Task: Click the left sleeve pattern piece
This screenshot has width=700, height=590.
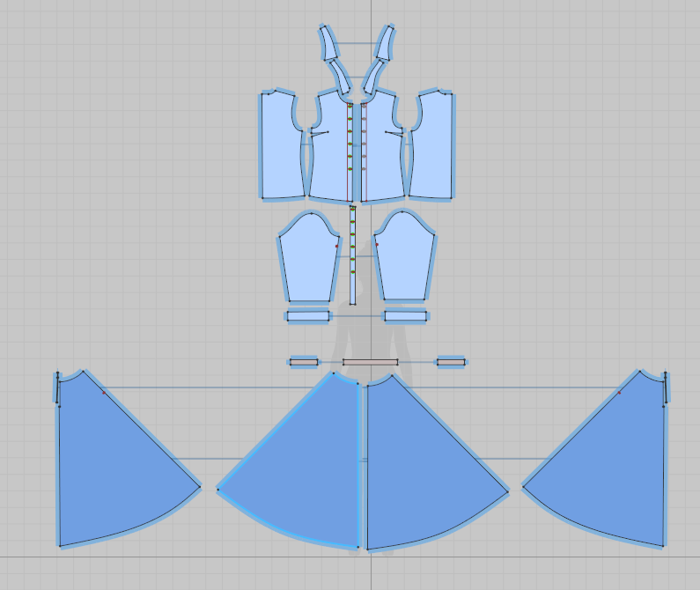Action: click(309, 260)
